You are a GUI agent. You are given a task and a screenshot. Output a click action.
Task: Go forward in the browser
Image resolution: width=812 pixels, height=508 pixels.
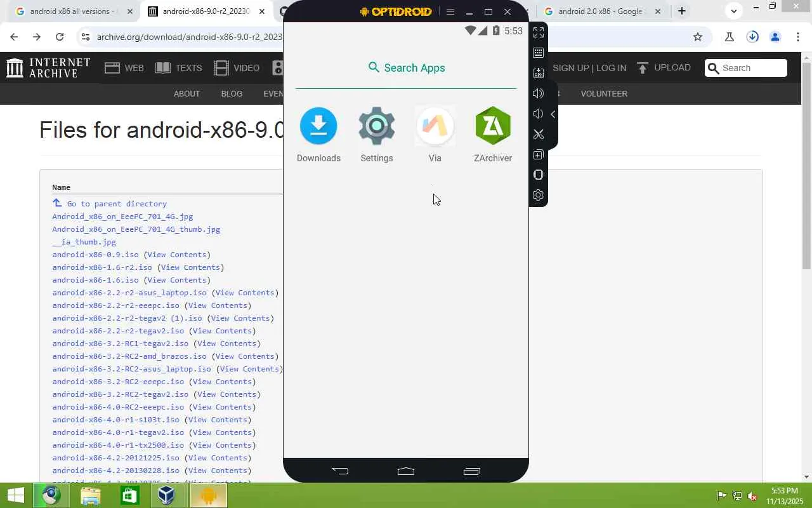coord(37,37)
